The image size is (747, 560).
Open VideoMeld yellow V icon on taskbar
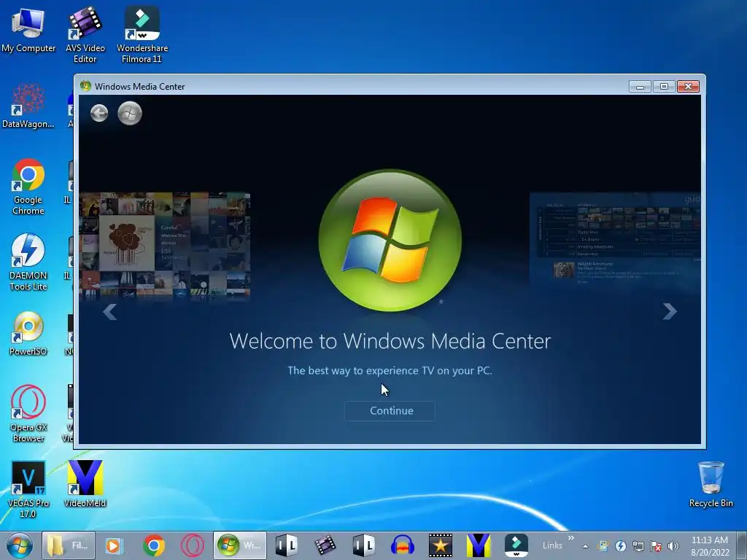coord(479,545)
